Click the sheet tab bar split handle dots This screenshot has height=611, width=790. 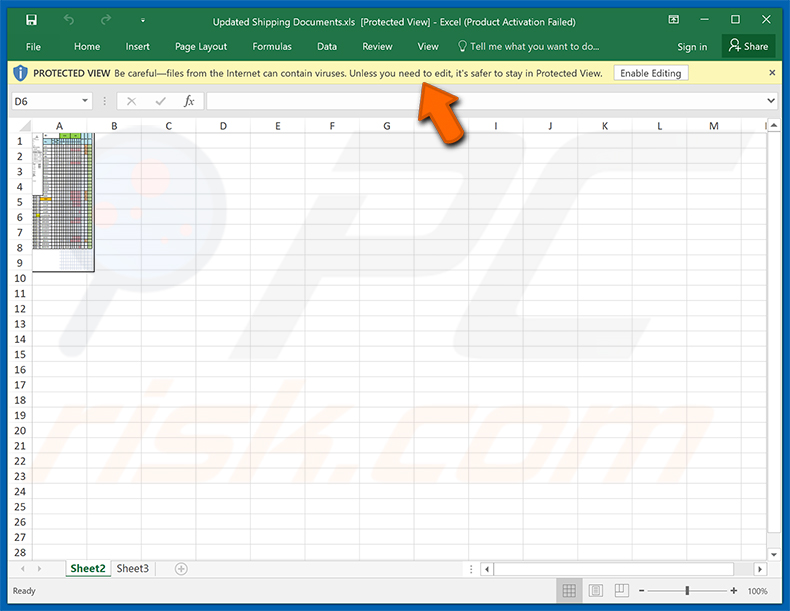tap(471, 569)
